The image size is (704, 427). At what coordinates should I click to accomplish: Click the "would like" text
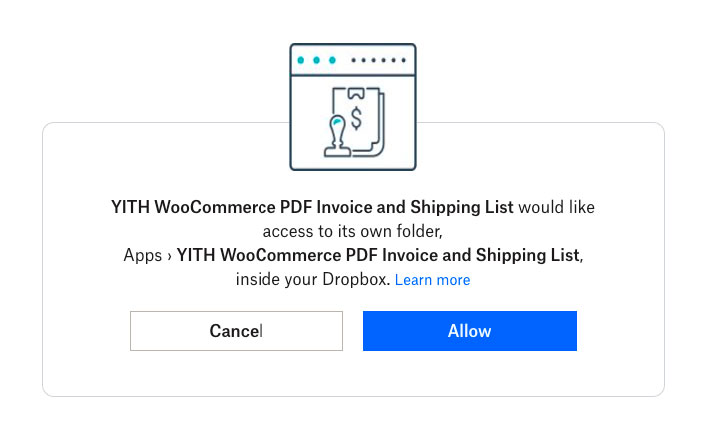click(556, 207)
